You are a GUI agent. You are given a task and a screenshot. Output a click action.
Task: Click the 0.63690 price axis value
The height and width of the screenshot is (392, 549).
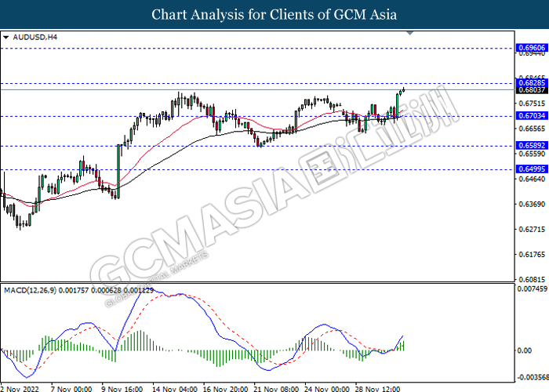[532, 204]
